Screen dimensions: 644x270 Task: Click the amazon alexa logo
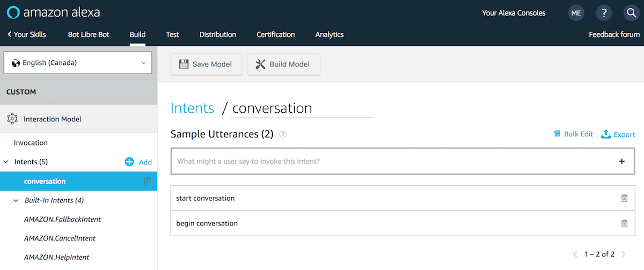[x=53, y=12]
